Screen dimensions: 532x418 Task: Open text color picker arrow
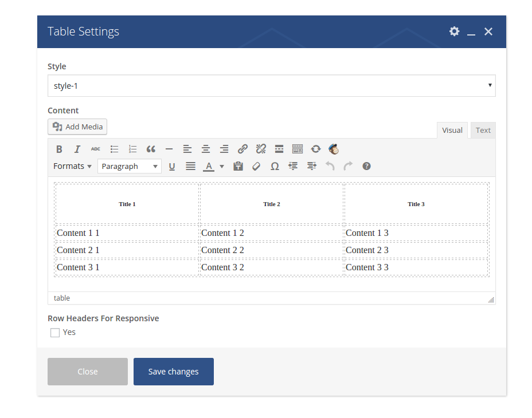(x=222, y=166)
